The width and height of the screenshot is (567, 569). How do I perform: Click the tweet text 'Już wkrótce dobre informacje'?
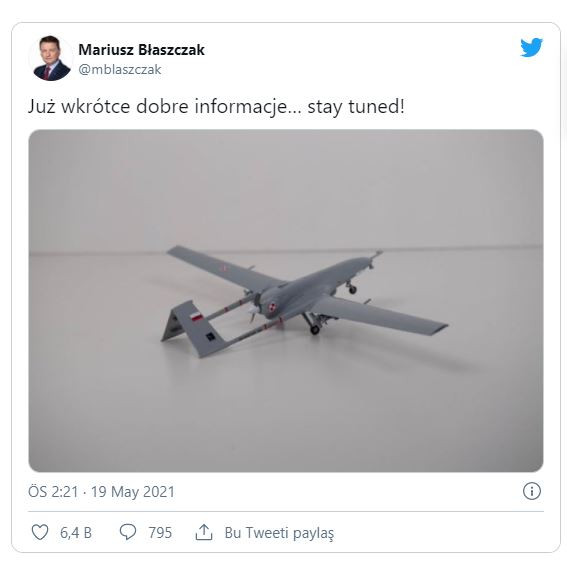click(x=162, y=107)
